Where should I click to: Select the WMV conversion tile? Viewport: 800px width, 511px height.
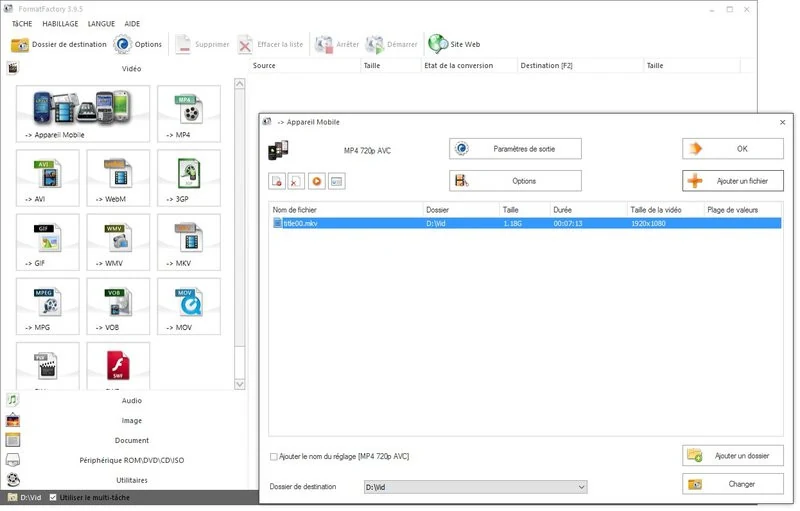(x=118, y=242)
